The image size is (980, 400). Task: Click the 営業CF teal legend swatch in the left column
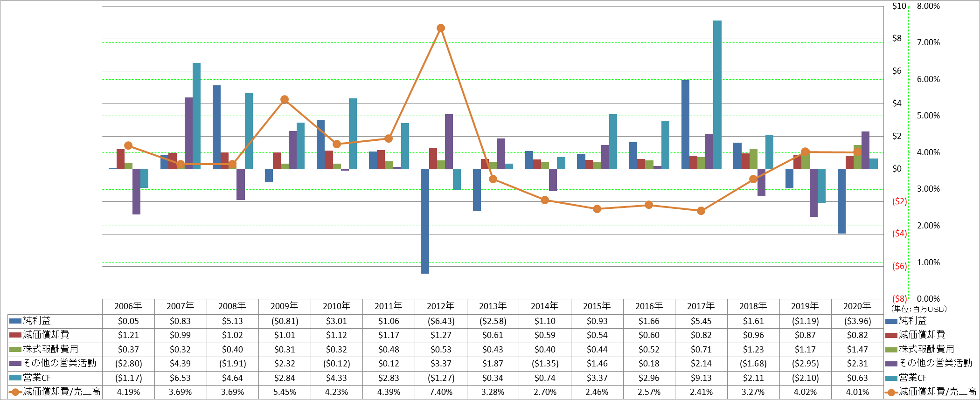[x=15, y=378]
